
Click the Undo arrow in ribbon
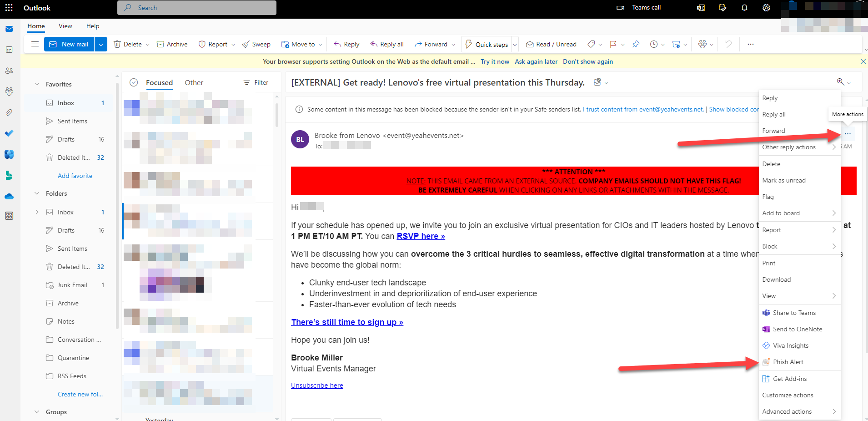click(728, 44)
